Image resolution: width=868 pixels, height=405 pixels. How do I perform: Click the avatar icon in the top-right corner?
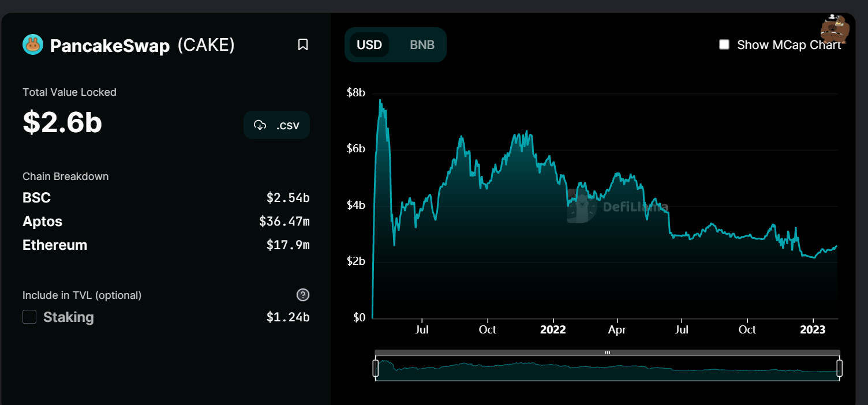835,29
